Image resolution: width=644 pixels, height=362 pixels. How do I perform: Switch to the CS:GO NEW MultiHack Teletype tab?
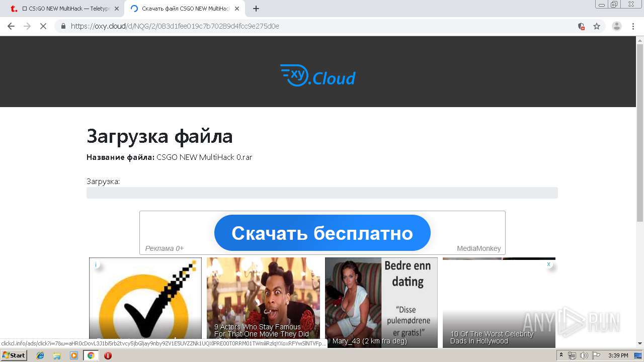tap(62, 9)
